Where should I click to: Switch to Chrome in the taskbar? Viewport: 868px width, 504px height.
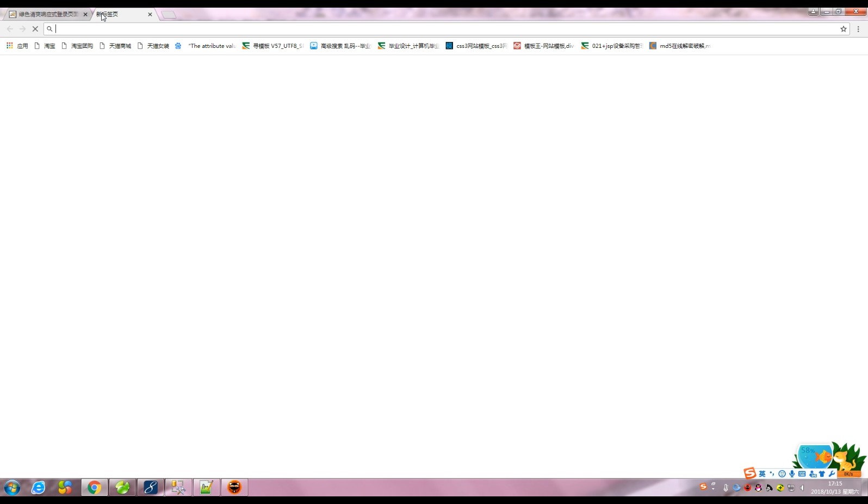coord(95,487)
